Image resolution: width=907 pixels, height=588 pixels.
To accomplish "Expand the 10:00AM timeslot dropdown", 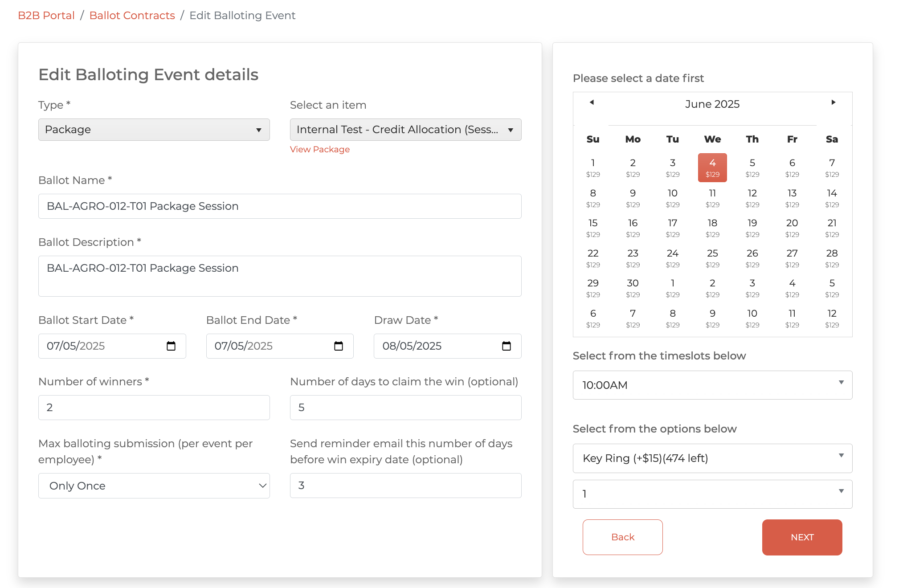I will [712, 385].
